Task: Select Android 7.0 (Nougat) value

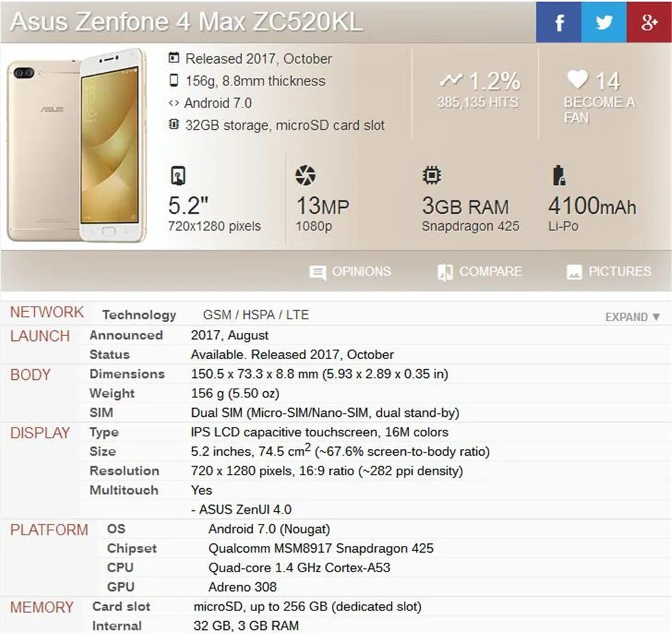Action: coord(269,529)
